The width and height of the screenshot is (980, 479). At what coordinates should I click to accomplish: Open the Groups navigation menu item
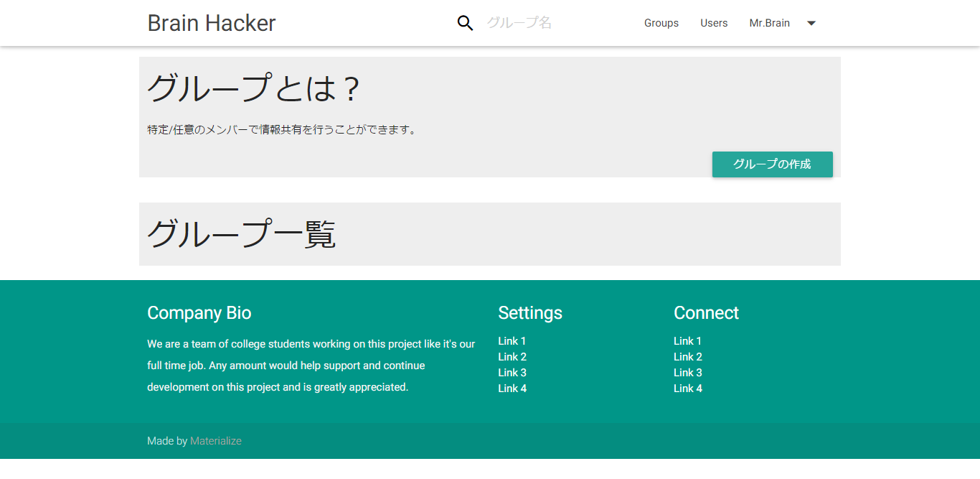click(661, 23)
